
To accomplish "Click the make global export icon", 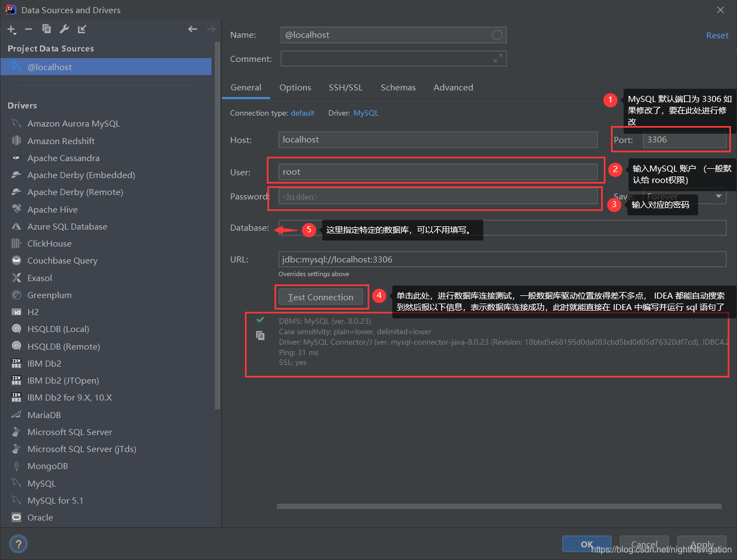I will tap(82, 29).
